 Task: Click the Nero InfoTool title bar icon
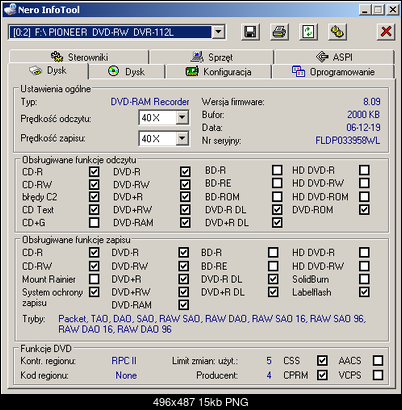coord(10,9)
